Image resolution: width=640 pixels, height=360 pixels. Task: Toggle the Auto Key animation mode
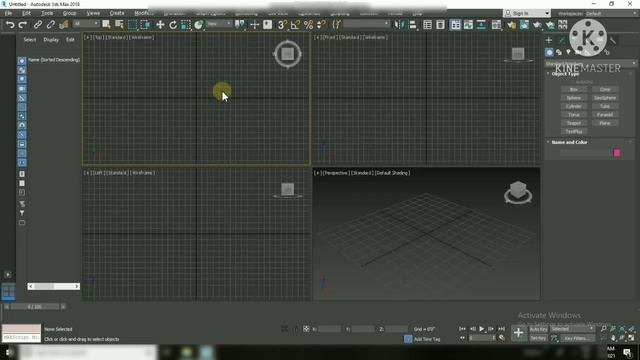538,329
